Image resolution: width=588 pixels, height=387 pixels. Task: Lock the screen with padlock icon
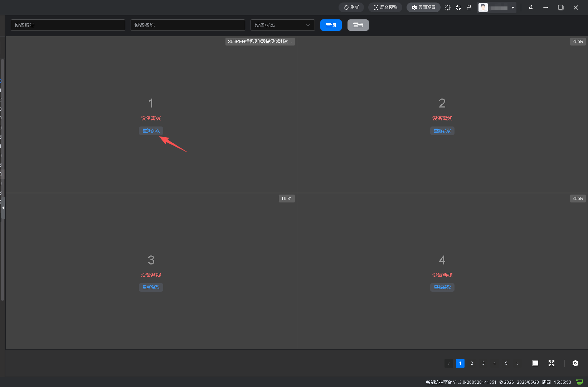tap(469, 8)
